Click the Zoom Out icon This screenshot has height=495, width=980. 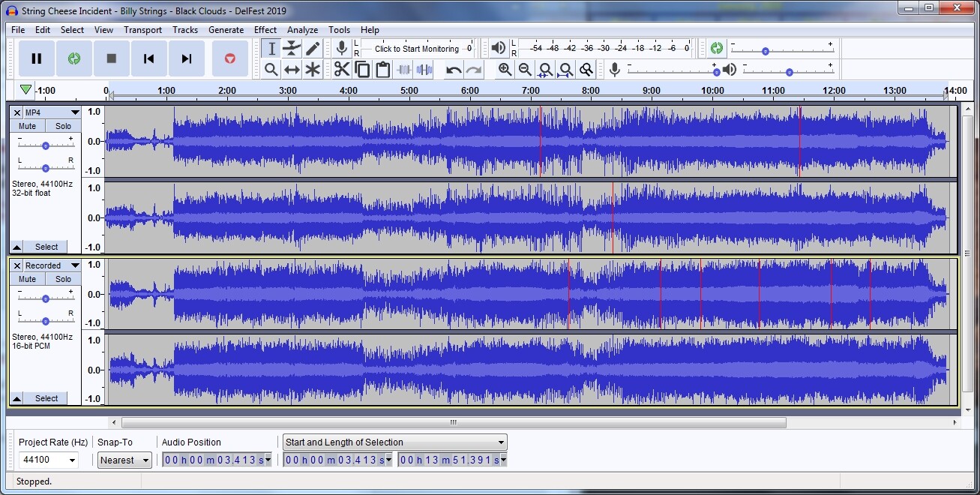coord(526,70)
